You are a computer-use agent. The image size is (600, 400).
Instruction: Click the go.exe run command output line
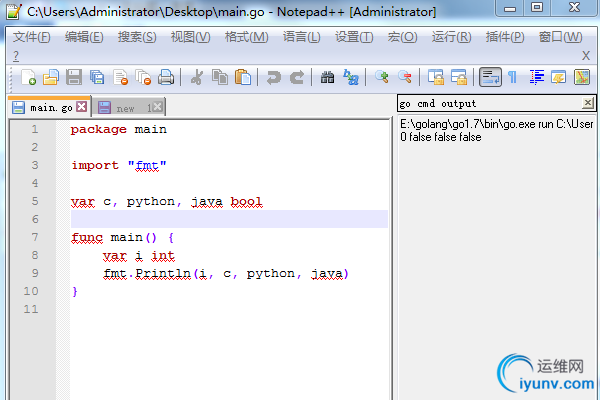pyautogui.click(x=496, y=124)
